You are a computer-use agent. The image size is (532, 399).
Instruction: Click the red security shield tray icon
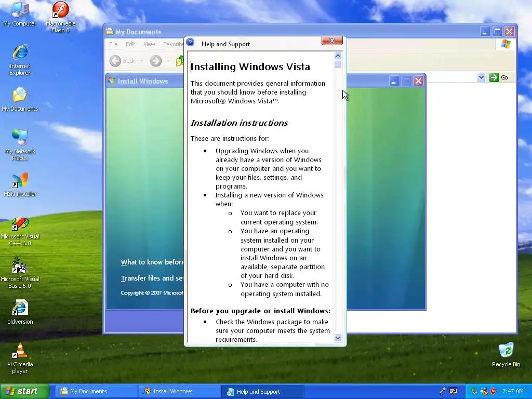click(494, 391)
